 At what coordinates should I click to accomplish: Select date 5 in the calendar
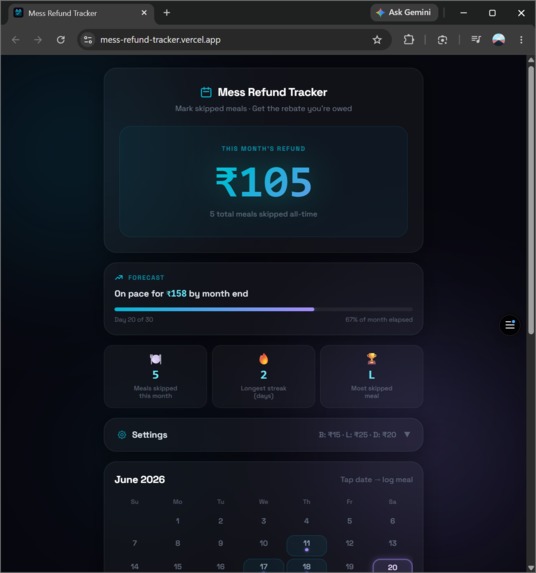(349, 521)
